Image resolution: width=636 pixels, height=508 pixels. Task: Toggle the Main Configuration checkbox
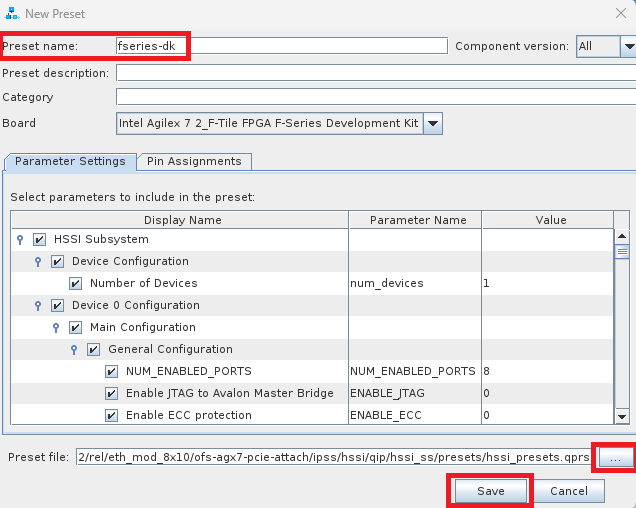75,327
